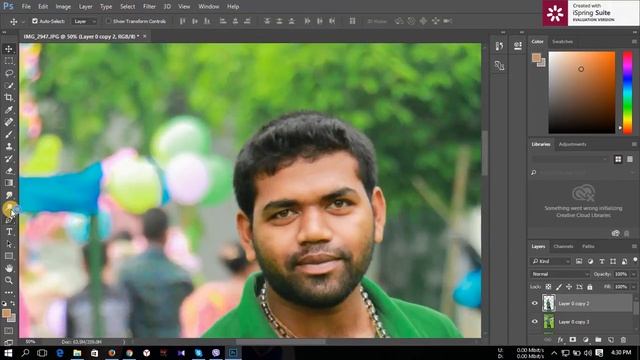The image size is (640, 360).
Task: Open the Image menu
Action: tap(63, 7)
